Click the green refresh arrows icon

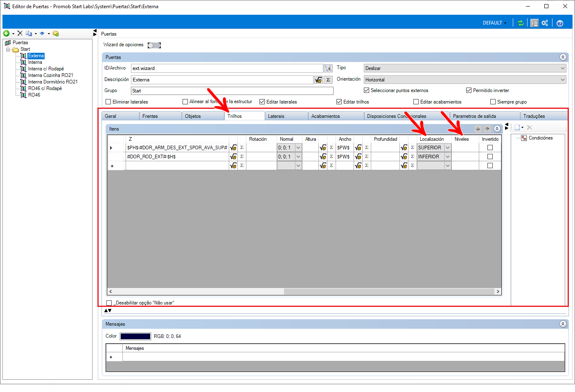(521, 23)
